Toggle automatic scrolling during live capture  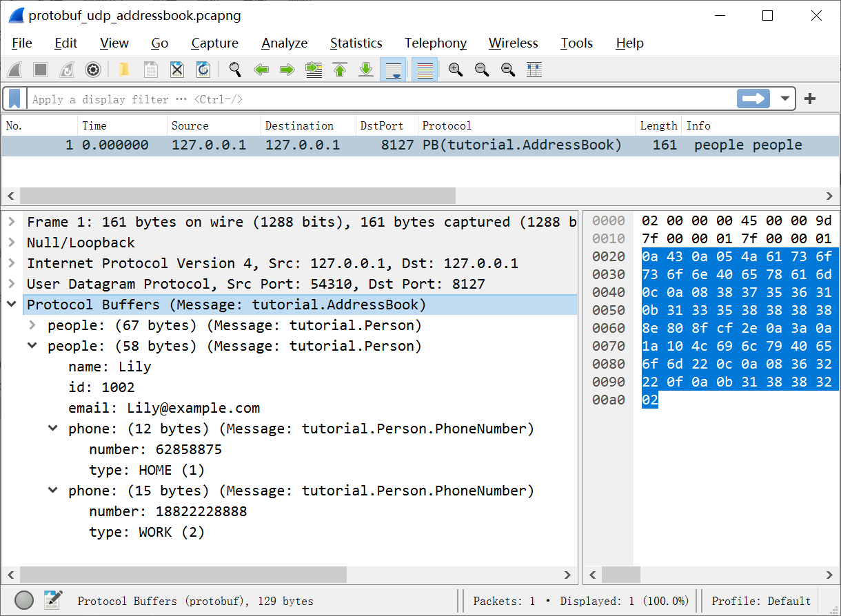(x=393, y=69)
